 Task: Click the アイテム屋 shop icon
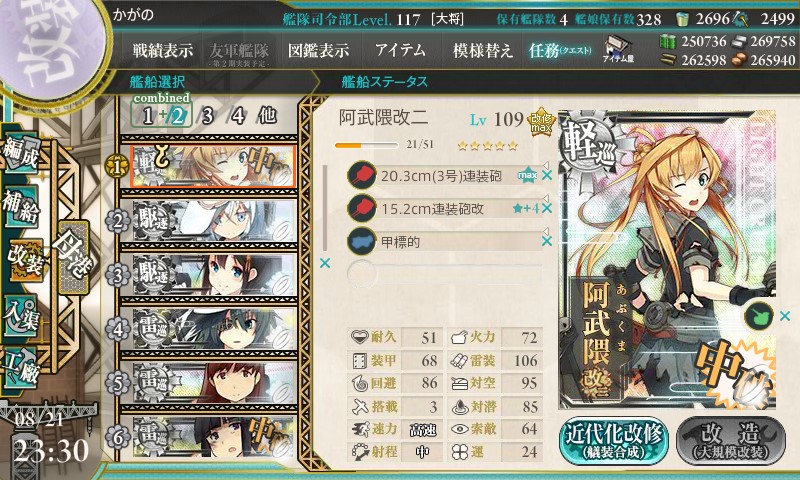point(618,49)
